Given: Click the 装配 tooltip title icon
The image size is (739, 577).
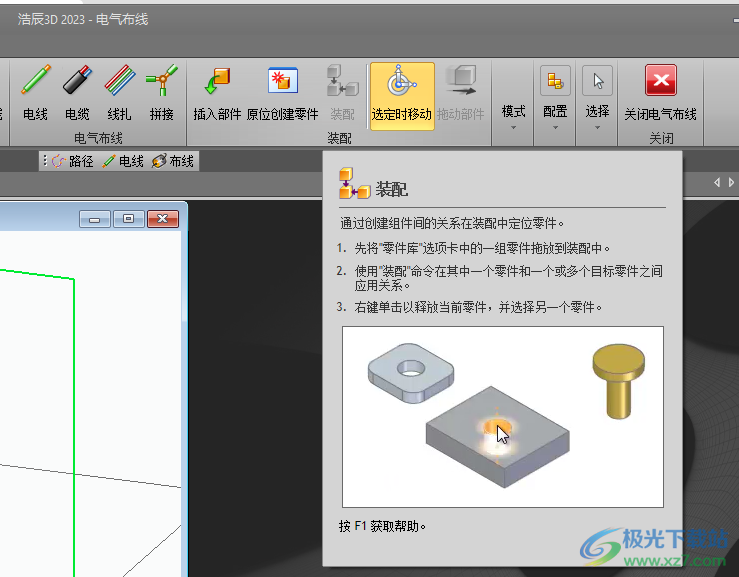Looking at the screenshot, I should [x=354, y=183].
